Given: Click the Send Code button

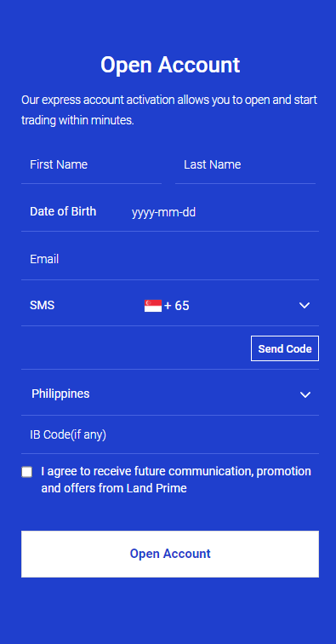Looking at the screenshot, I should pos(285,348).
